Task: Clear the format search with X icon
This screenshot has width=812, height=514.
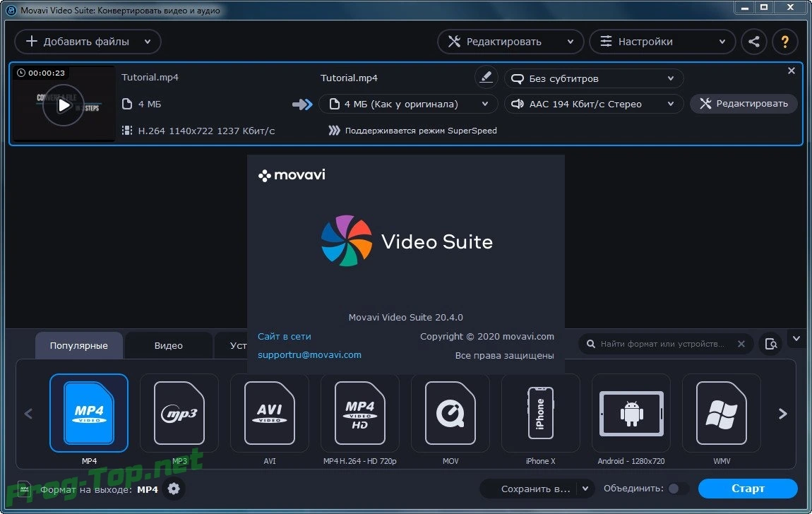Action: click(x=741, y=344)
